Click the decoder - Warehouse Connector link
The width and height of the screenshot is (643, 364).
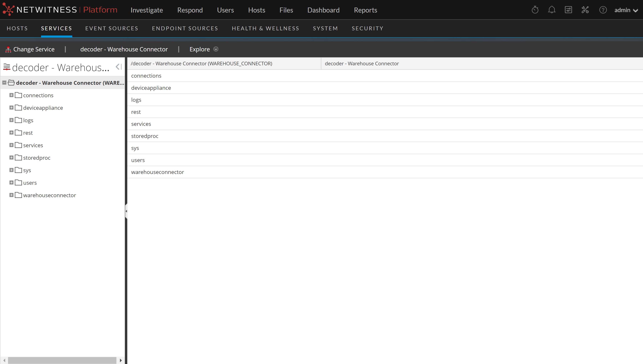124,49
